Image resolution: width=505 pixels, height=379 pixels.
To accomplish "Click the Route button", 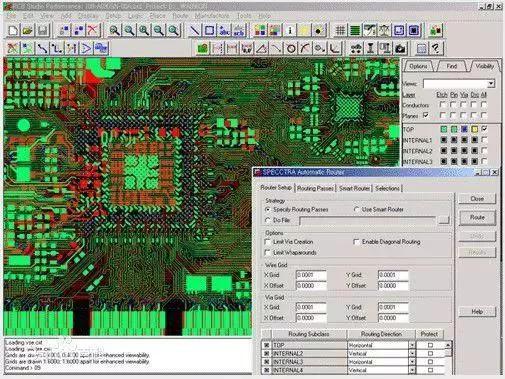I will pyautogui.click(x=477, y=218).
